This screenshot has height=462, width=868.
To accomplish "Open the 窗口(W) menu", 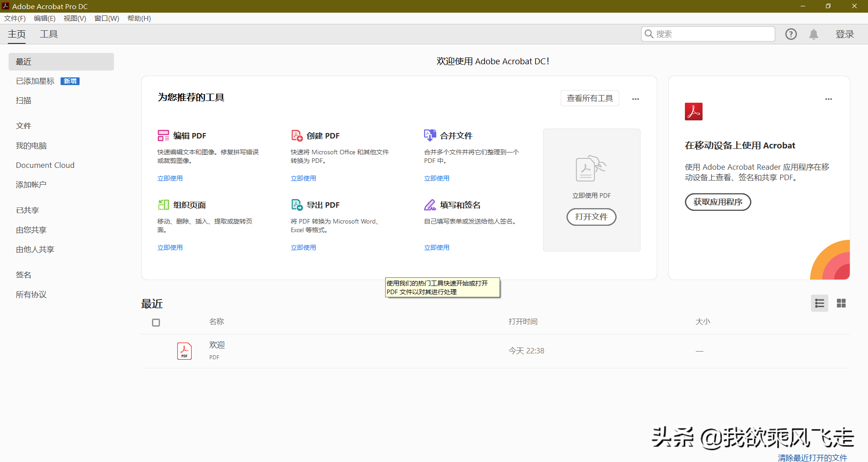I will point(107,18).
